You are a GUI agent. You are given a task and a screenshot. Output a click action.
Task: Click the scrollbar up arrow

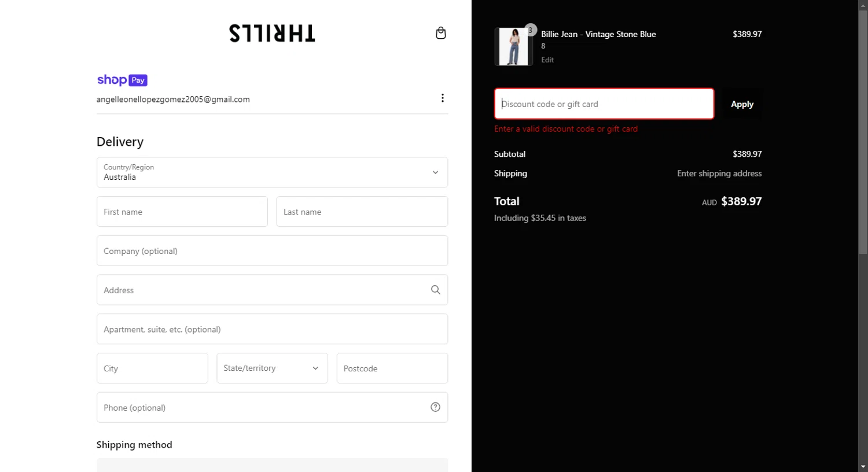point(863,5)
